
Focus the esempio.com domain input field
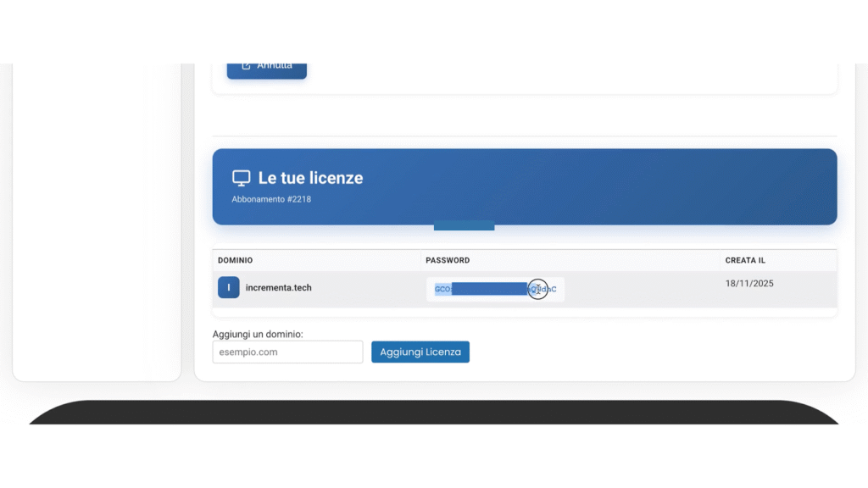coord(287,352)
